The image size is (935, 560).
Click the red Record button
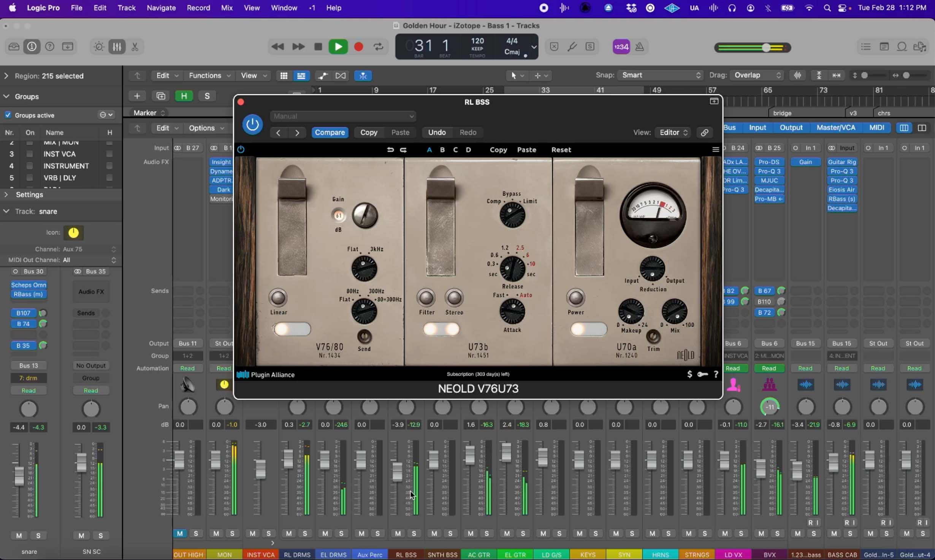(x=358, y=47)
